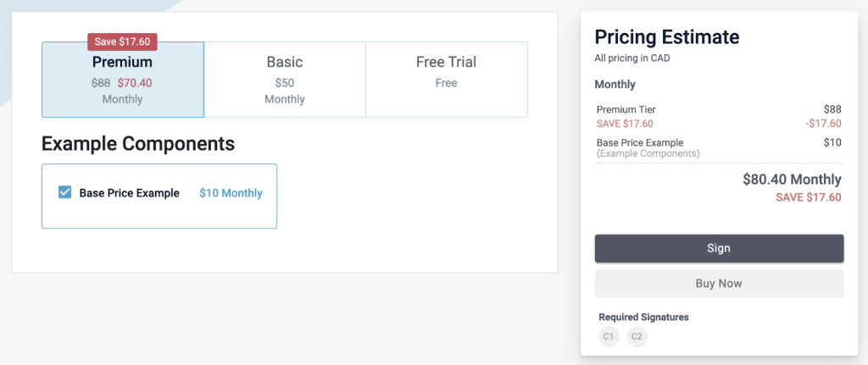Click the red Save $17.60 badge

coord(122,42)
